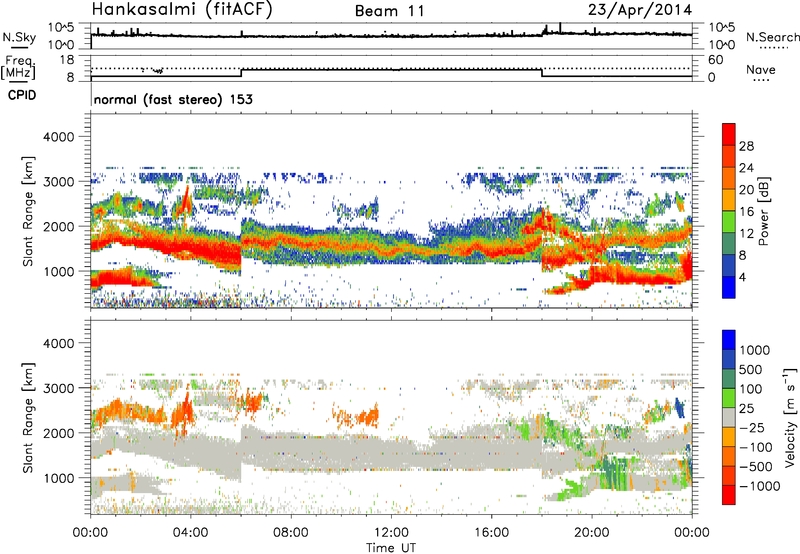Click 'normal (fast stereo) 153' text
Image resolution: width=800 pixels, height=554 pixels.
pyautogui.click(x=173, y=99)
